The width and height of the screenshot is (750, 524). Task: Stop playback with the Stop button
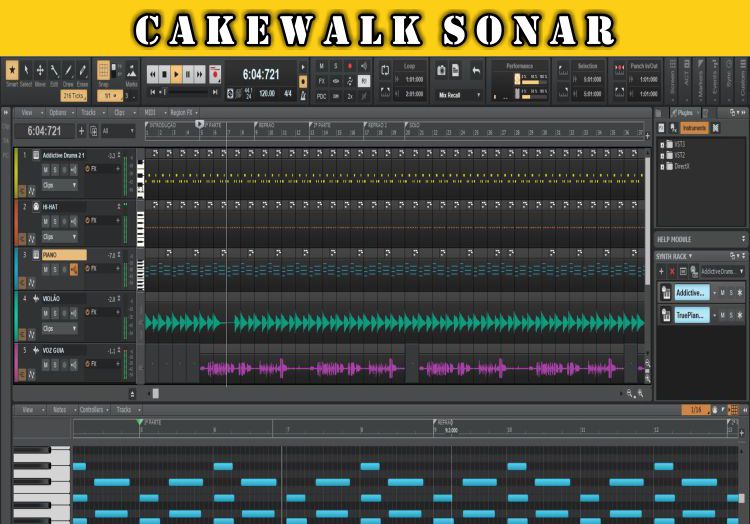[165, 75]
